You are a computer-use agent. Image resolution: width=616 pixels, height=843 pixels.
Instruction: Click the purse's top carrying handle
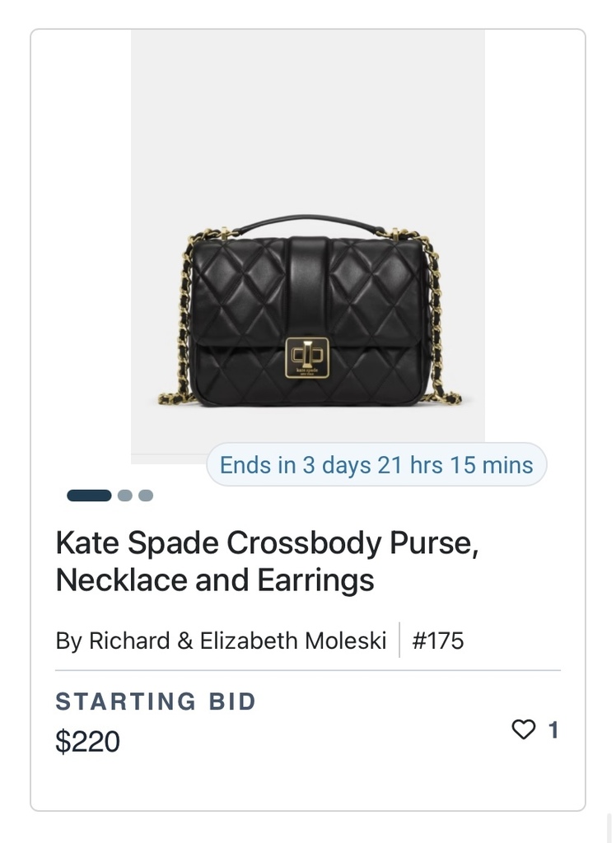[309, 224]
